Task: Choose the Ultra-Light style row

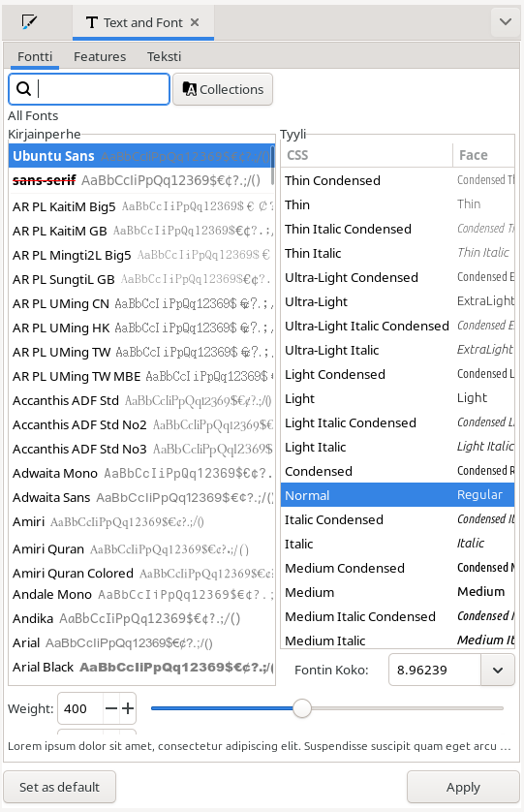Action: click(398, 301)
